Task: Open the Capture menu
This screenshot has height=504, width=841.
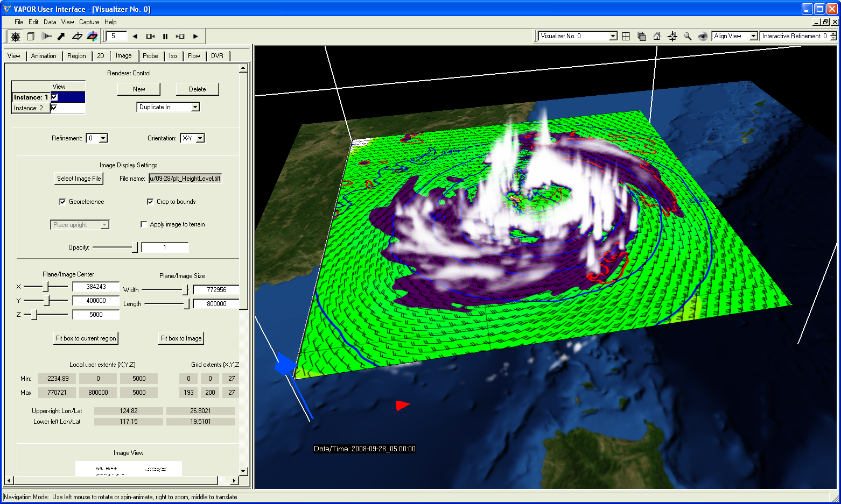Action: [x=89, y=22]
